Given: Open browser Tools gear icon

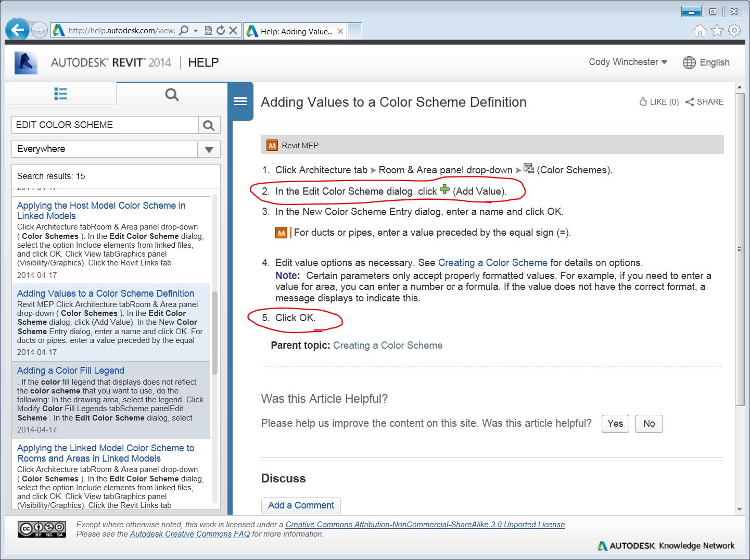Looking at the screenshot, I should point(734,30).
